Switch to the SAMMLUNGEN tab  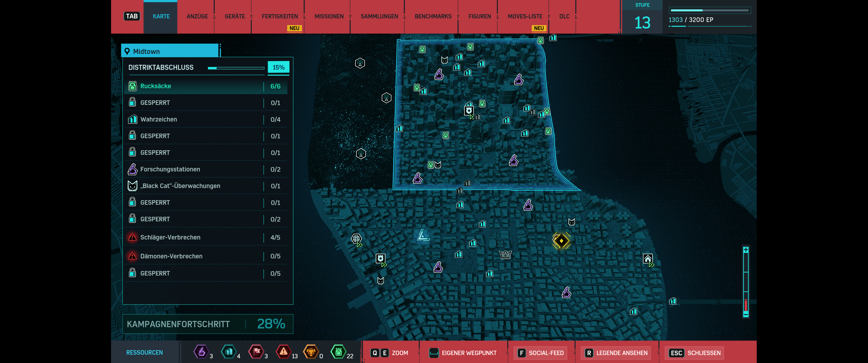point(379,16)
